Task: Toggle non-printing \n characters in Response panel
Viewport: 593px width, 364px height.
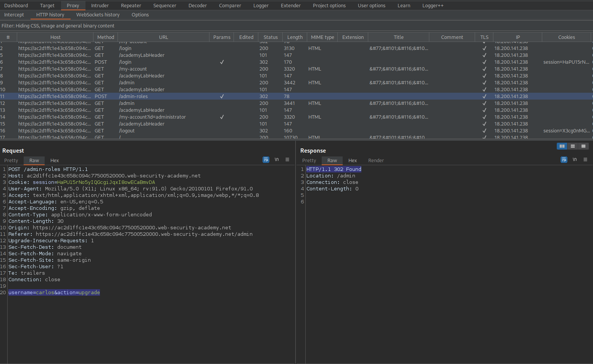Action: (575, 159)
